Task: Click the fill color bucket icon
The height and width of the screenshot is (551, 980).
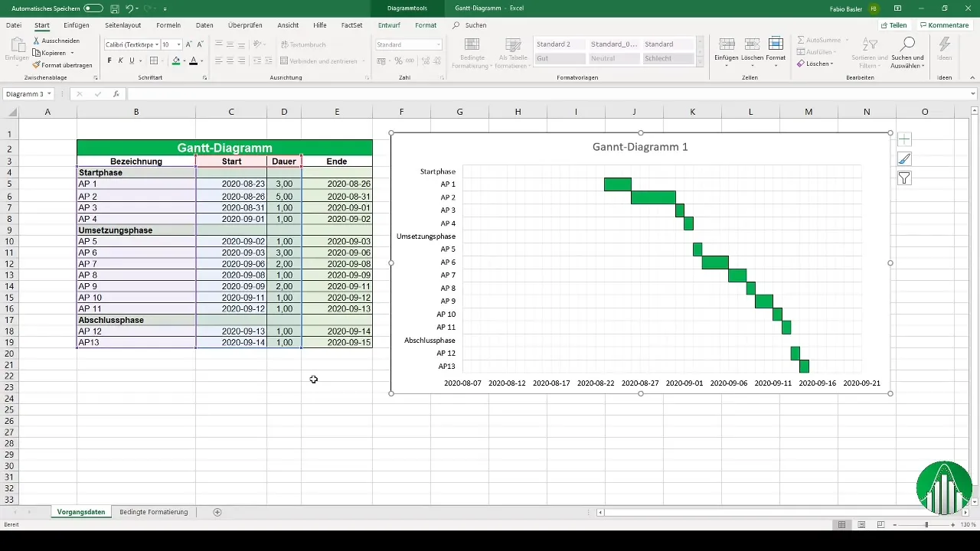Action: (175, 61)
